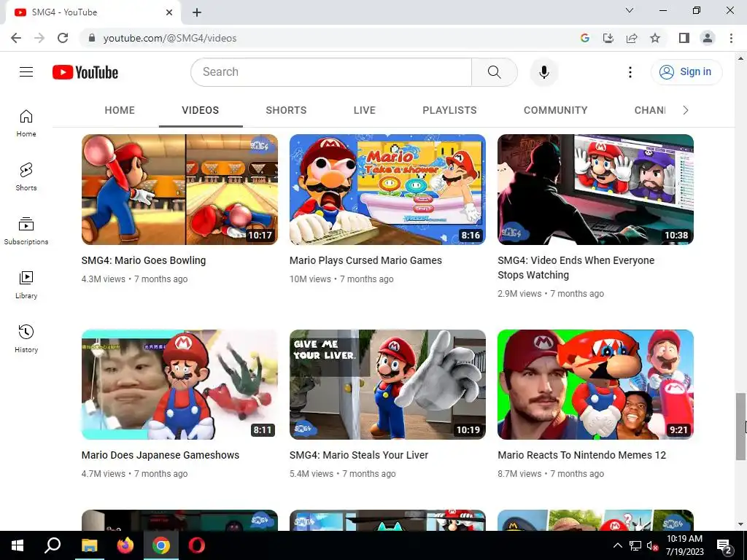This screenshot has width=747, height=560.
Task: Open Chrome three-dot menu
Action: [x=731, y=38]
